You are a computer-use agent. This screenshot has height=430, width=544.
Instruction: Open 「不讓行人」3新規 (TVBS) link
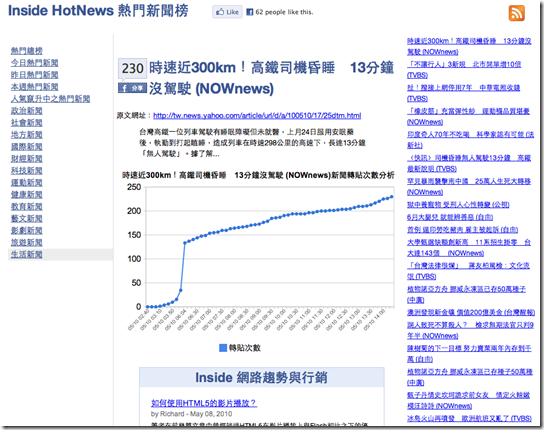coord(464,70)
